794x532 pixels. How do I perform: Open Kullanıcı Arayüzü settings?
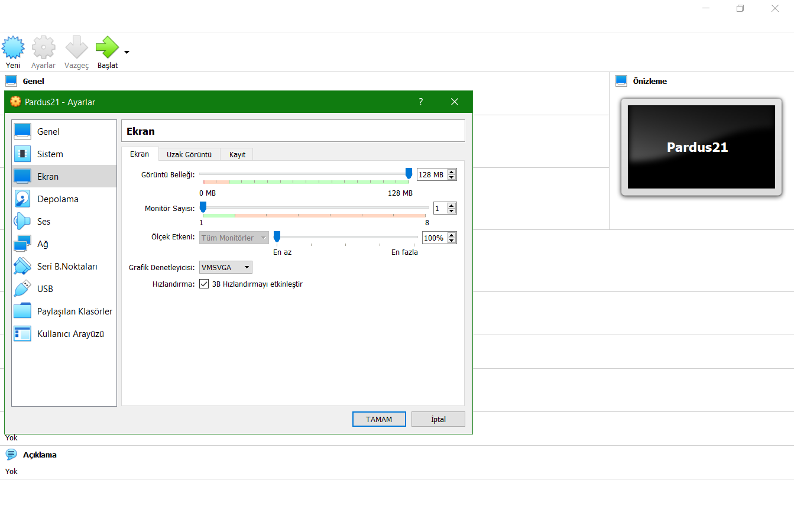pos(64,333)
